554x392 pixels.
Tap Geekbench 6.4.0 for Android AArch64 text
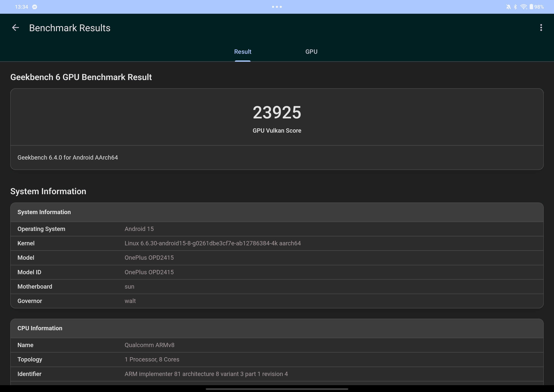(x=68, y=158)
